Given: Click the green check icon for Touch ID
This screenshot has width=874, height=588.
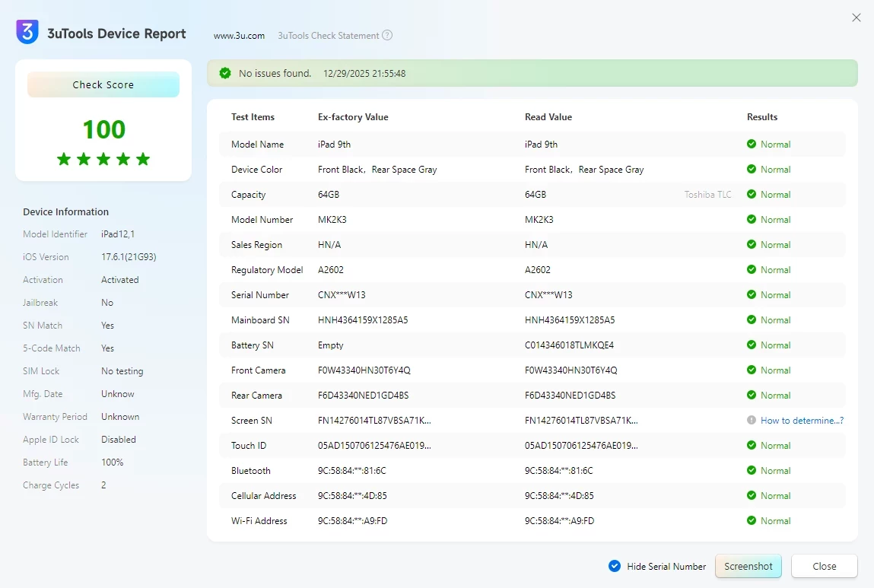Looking at the screenshot, I should [x=752, y=445].
